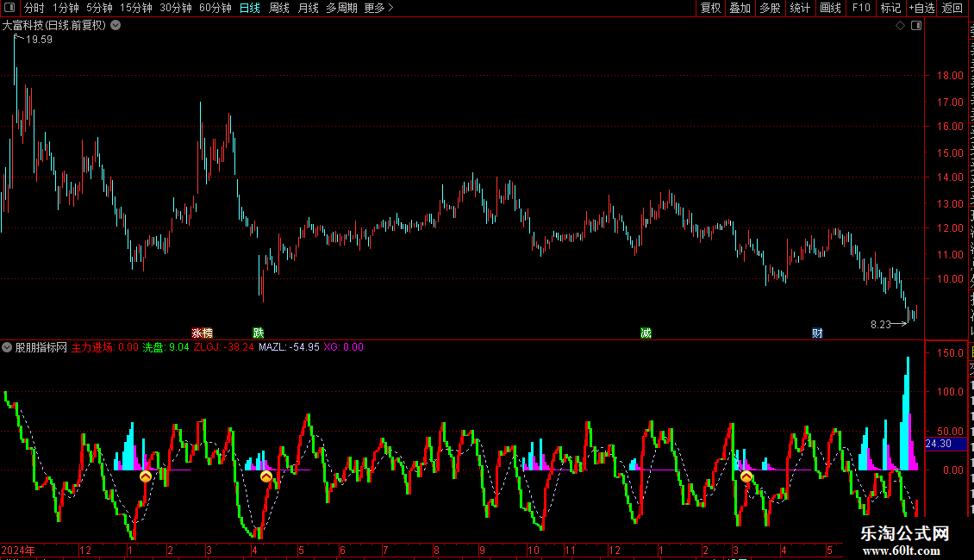Click the 涨榜 event marker
This screenshot has width=974, height=560.
(x=202, y=333)
